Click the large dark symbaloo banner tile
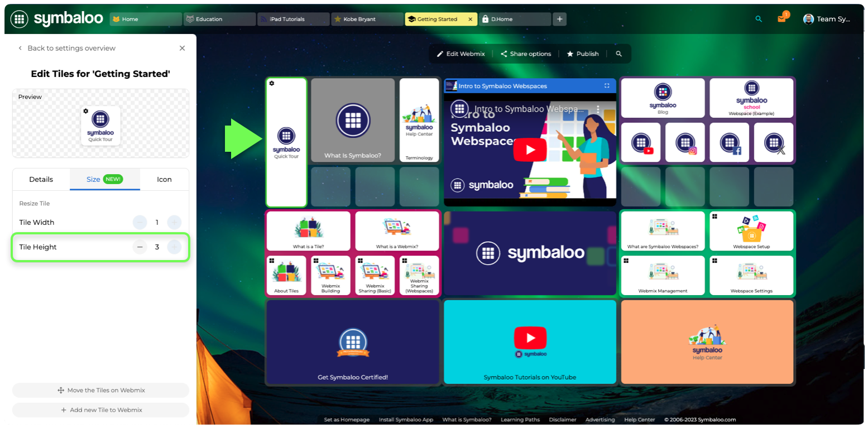 pyautogui.click(x=530, y=253)
